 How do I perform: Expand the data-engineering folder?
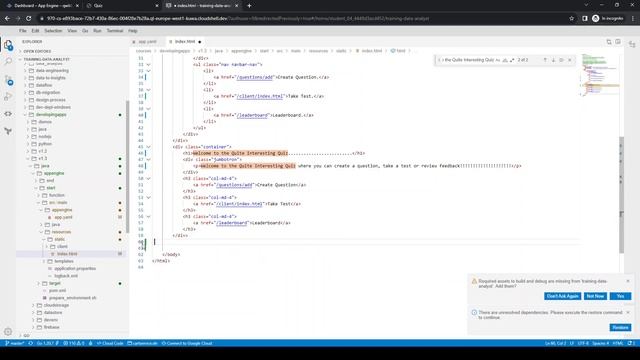52,71
